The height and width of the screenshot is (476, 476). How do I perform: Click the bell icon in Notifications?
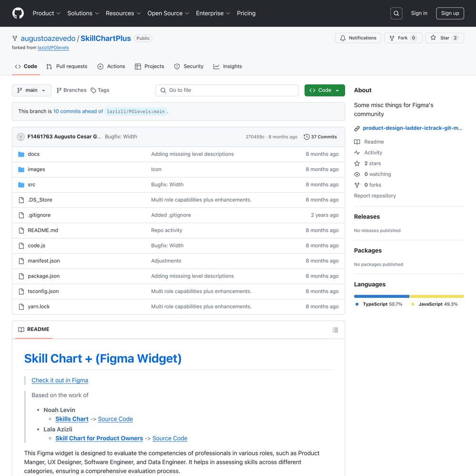(x=343, y=38)
